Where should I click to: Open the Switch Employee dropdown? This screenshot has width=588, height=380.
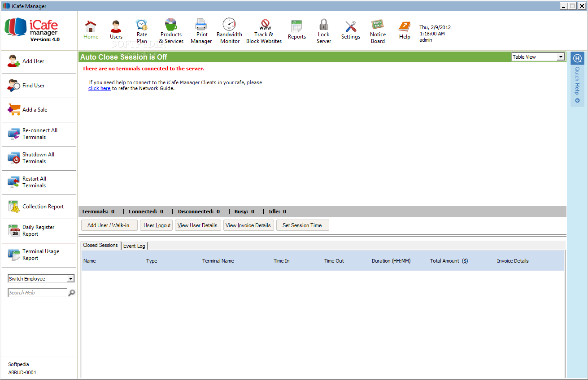pyautogui.click(x=41, y=279)
